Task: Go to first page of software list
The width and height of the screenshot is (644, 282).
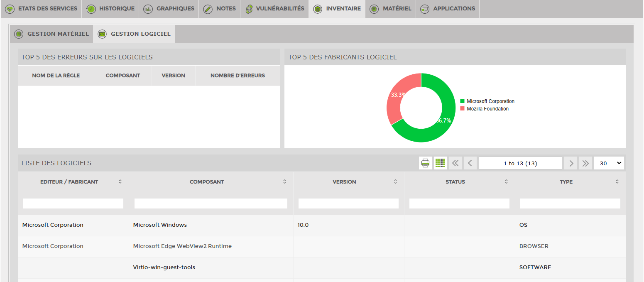Action: point(455,163)
